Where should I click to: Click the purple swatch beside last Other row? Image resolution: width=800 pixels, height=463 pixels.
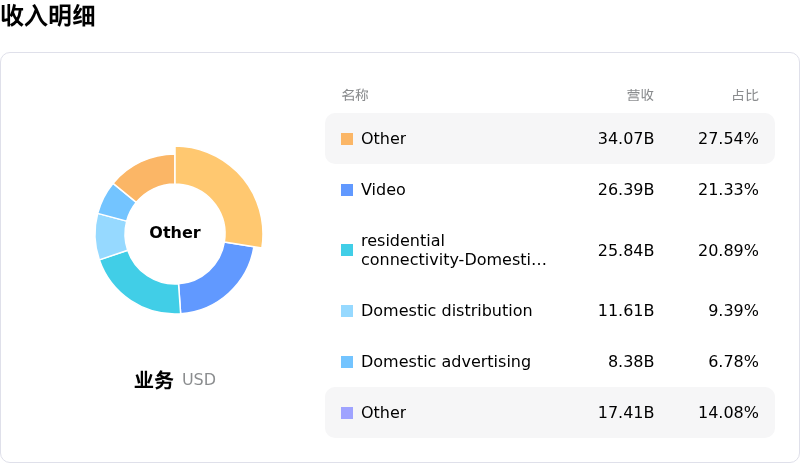(x=347, y=413)
